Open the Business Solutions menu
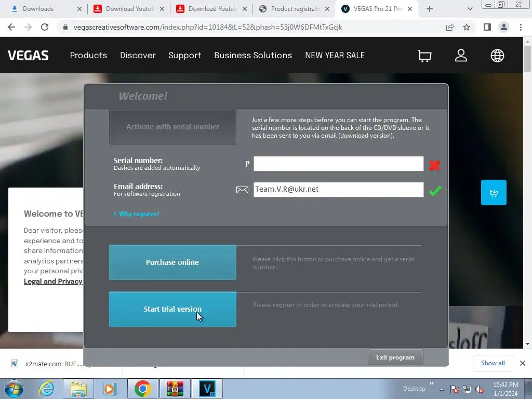Viewport: 532px width, 399px height. [253, 55]
